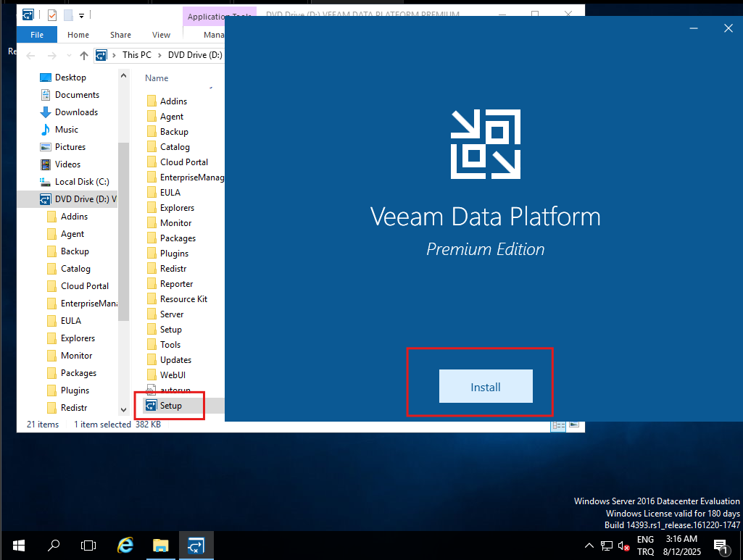Viewport: 743px width, 560px height.
Task: Close the Veeam Data Platform installer
Action: (x=729, y=28)
